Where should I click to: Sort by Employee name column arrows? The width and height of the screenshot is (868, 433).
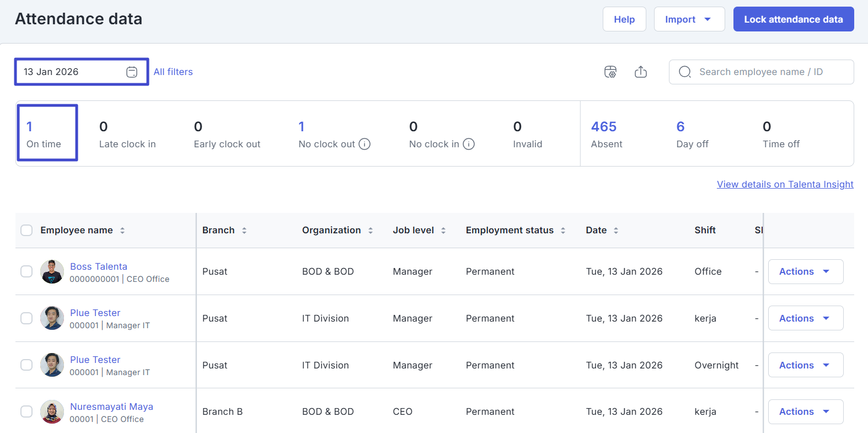tap(122, 231)
